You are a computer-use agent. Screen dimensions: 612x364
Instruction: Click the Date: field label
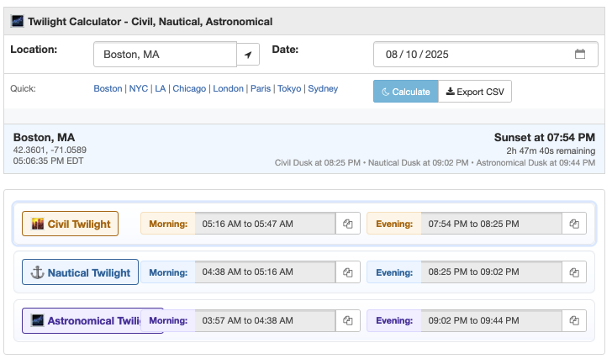click(x=285, y=50)
